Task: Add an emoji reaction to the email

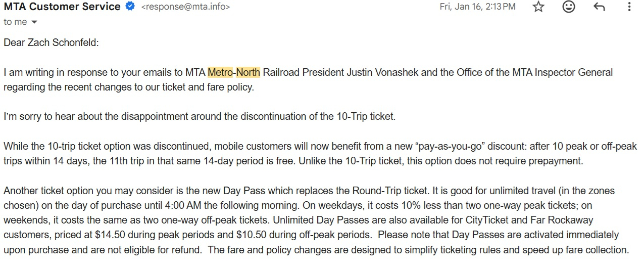Action: click(x=569, y=7)
